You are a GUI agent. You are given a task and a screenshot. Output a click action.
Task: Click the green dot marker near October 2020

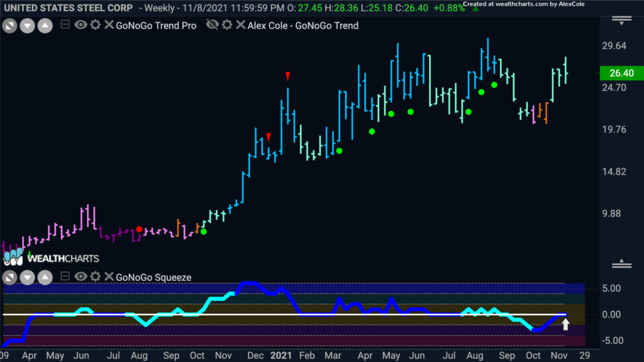tap(203, 231)
